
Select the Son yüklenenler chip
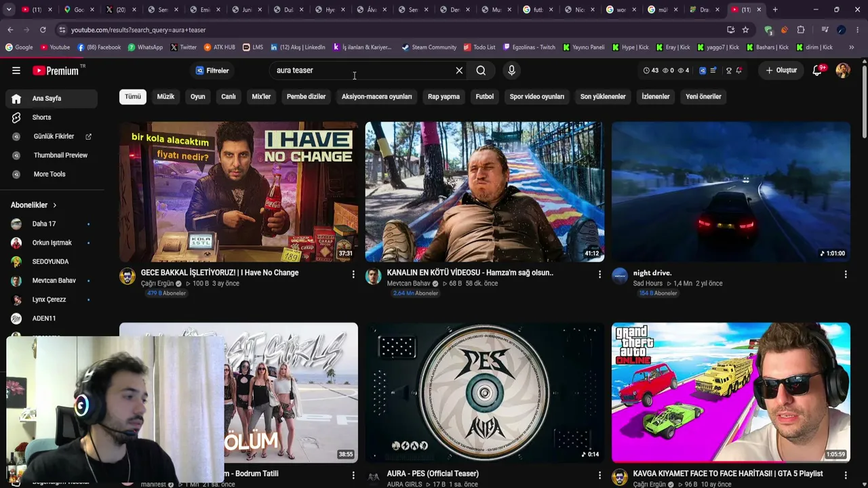(603, 96)
